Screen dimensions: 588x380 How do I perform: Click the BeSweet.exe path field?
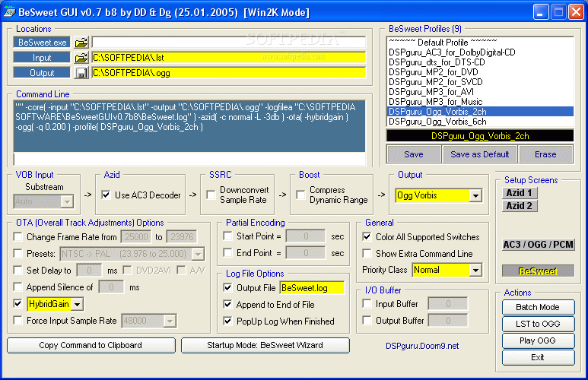click(228, 43)
